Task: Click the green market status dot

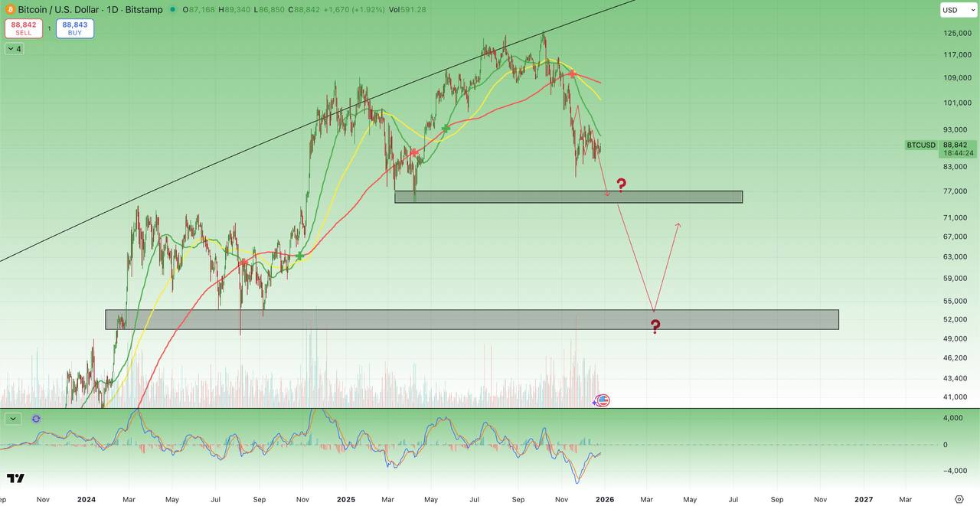Action: coord(172,9)
